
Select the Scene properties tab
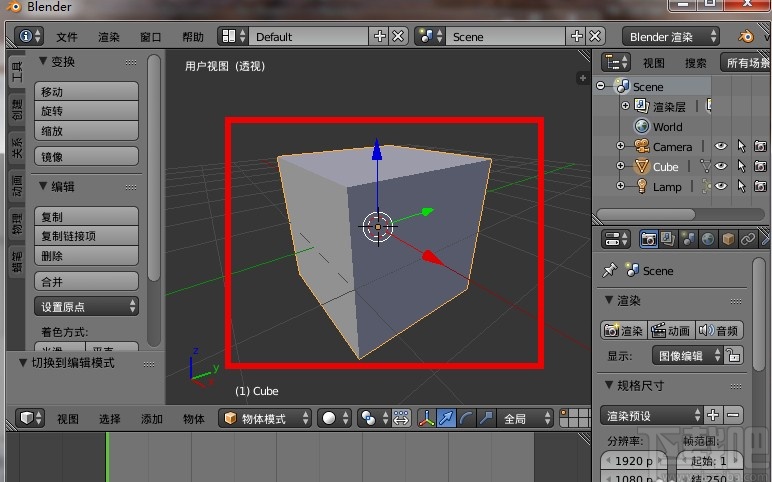click(688, 239)
